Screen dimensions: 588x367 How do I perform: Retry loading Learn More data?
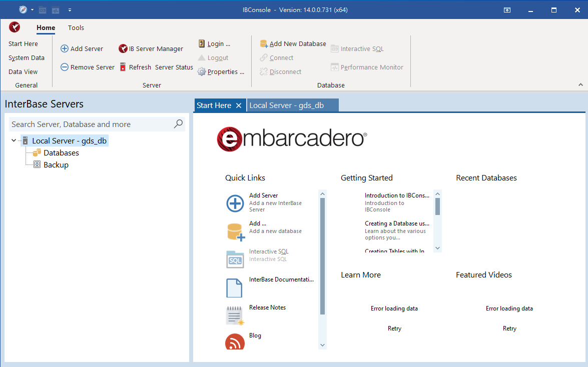(394, 328)
